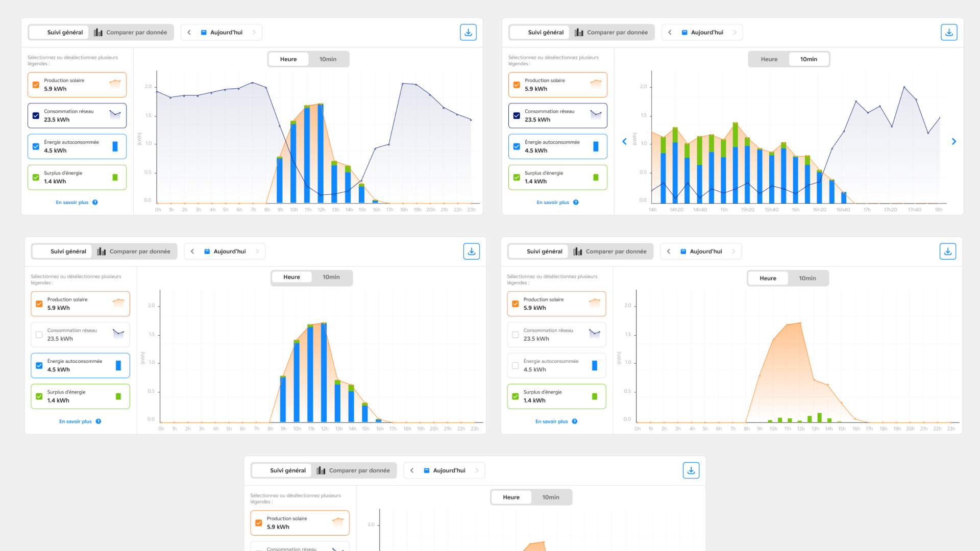Uncheck Surplus d'énergie in middle-right panel
This screenshot has width=980, height=551.
tap(516, 396)
